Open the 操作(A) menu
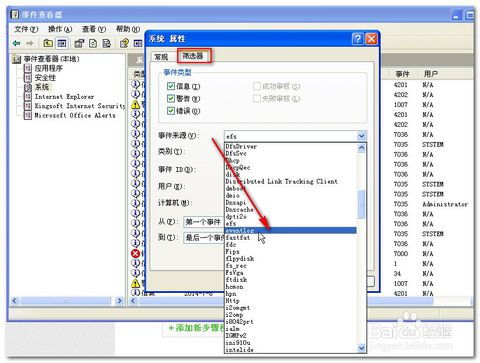480x363 pixels. click(60, 29)
